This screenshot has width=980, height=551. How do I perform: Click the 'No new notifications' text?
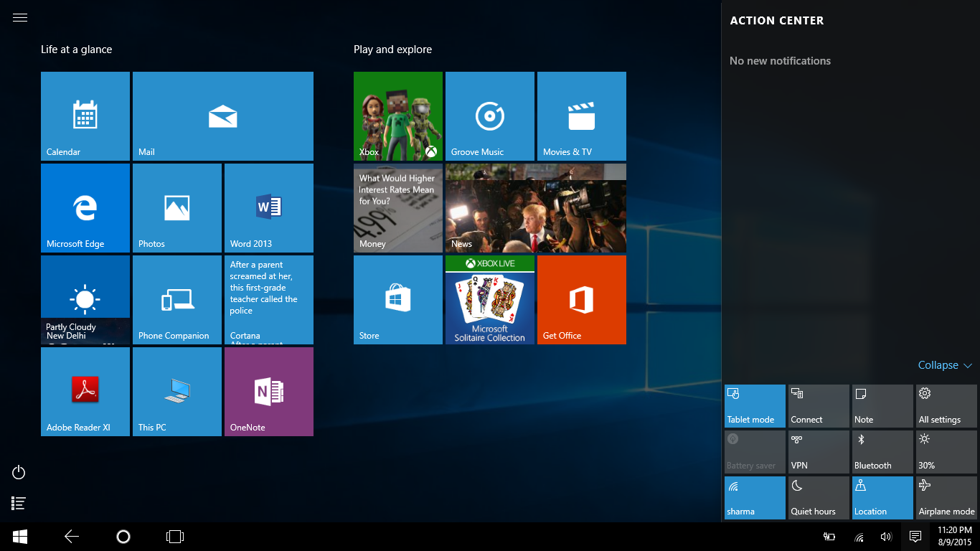click(x=780, y=61)
